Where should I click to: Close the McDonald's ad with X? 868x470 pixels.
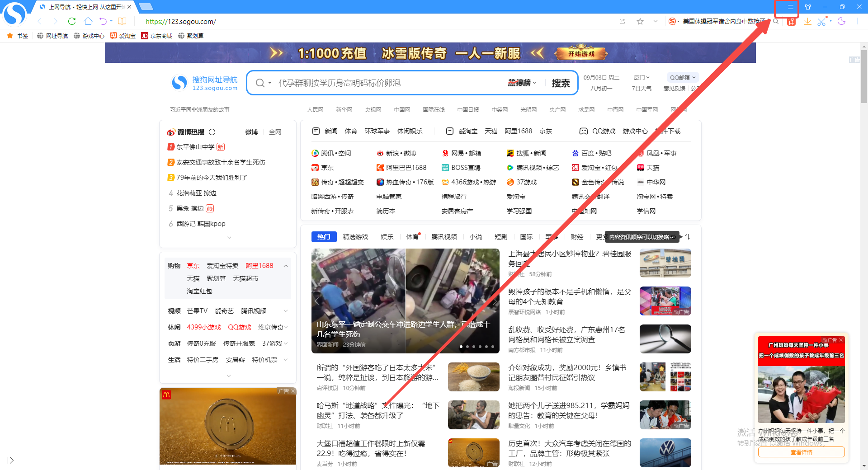[x=293, y=391]
